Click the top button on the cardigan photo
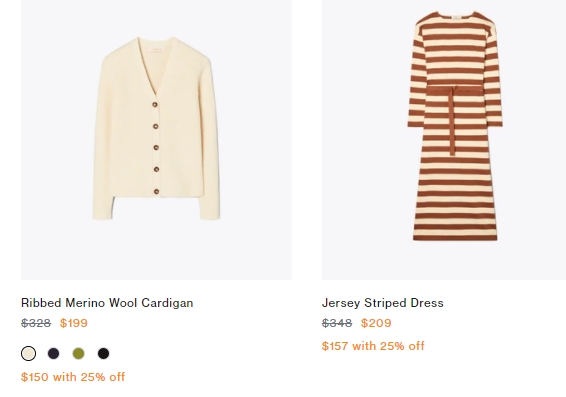The image size is (566, 397). [155, 105]
